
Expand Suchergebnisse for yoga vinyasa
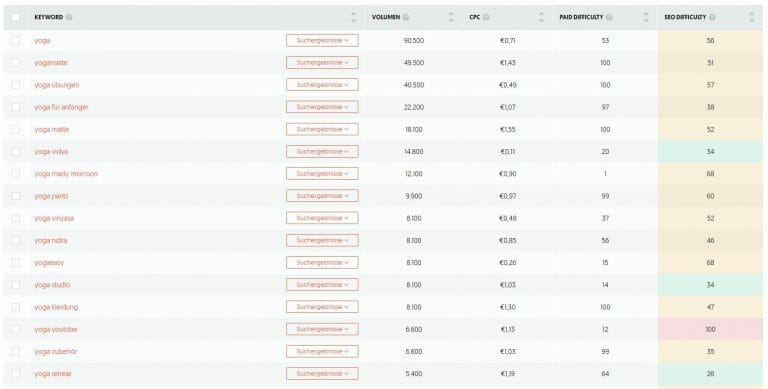coord(322,218)
